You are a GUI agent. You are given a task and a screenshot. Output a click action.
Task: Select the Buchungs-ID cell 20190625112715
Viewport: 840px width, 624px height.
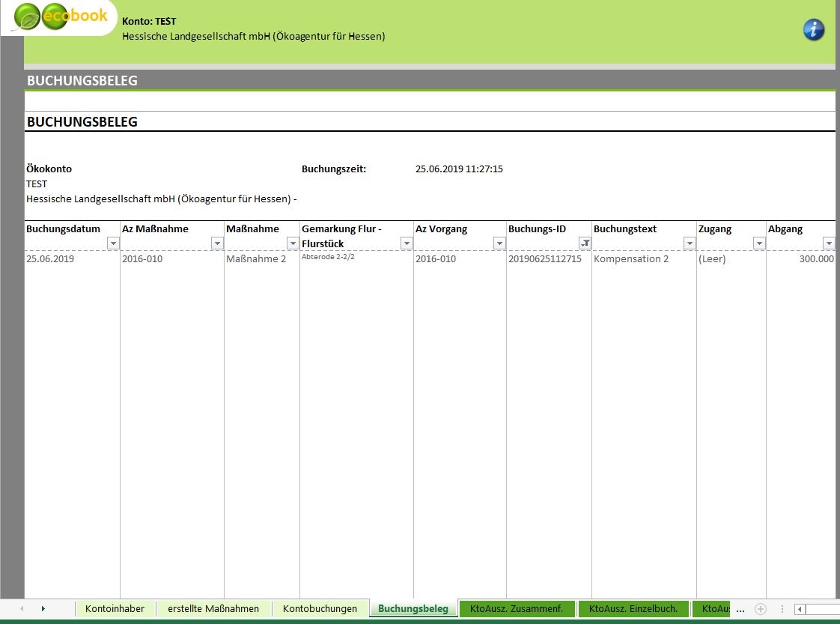pyautogui.click(x=544, y=259)
